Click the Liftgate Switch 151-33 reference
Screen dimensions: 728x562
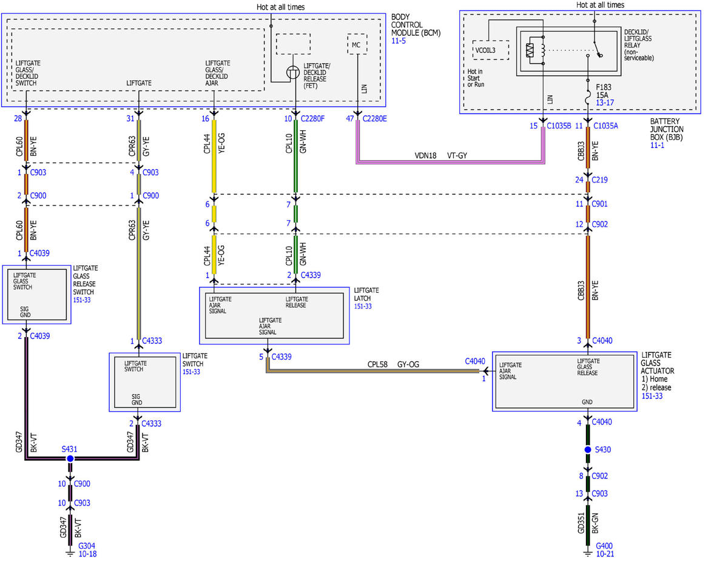(192, 372)
